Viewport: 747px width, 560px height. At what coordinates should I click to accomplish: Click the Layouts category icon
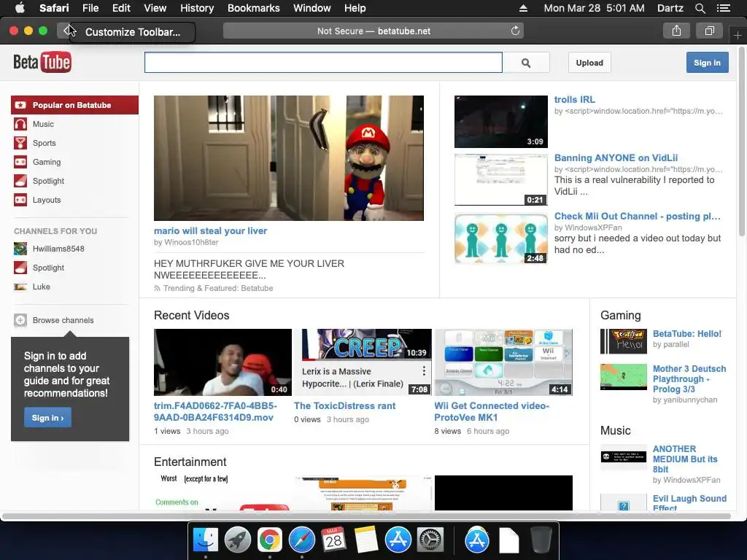click(20, 201)
